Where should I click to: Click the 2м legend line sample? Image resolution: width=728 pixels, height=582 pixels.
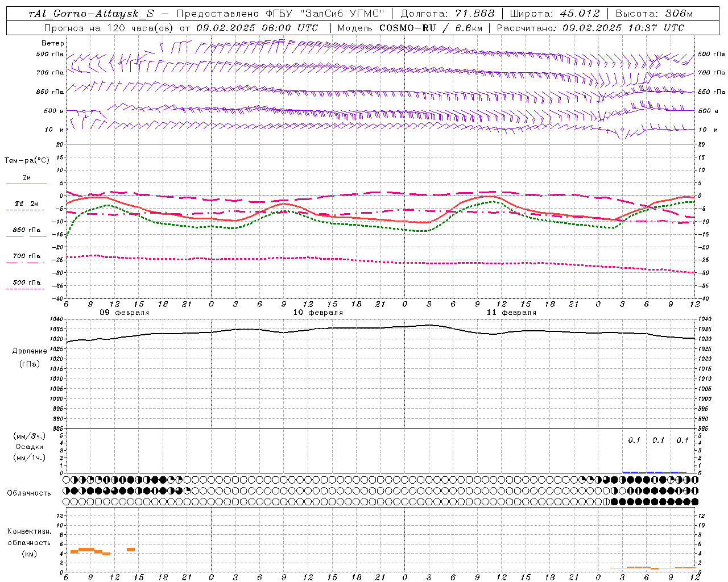click(26, 184)
